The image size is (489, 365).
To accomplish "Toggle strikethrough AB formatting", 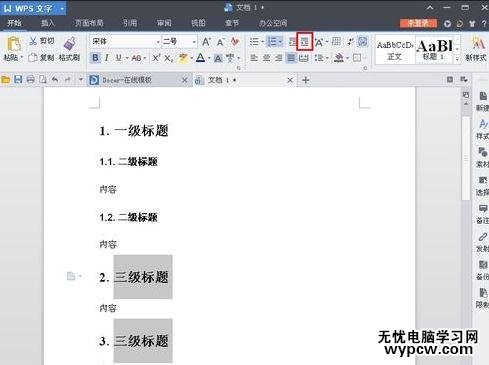I will pos(136,58).
